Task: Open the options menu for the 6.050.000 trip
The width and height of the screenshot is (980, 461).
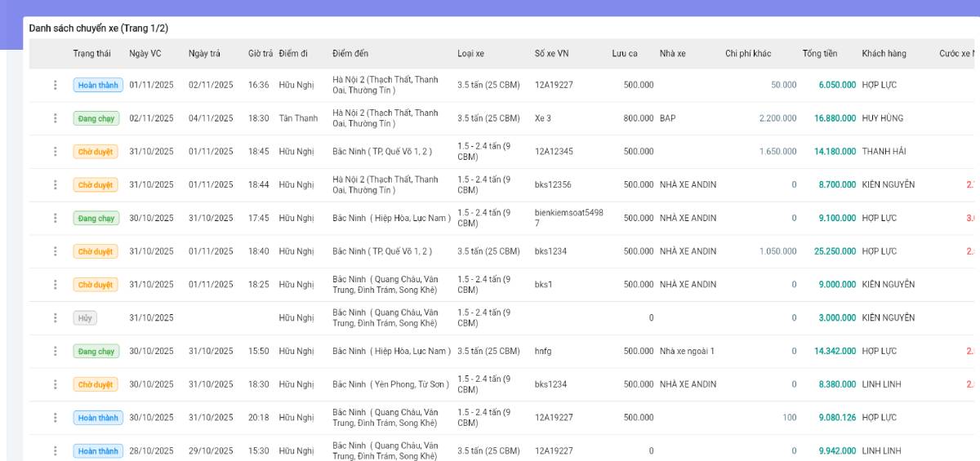Action: pos(56,85)
